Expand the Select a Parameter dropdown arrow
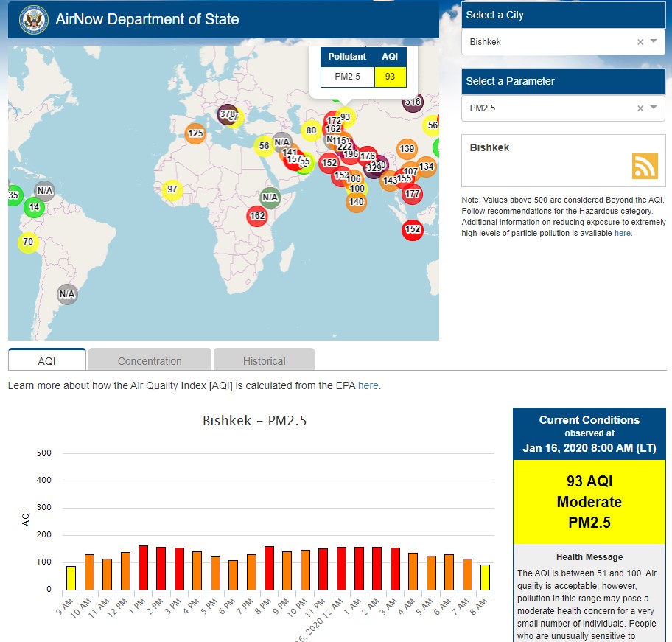 pos(654,108)
